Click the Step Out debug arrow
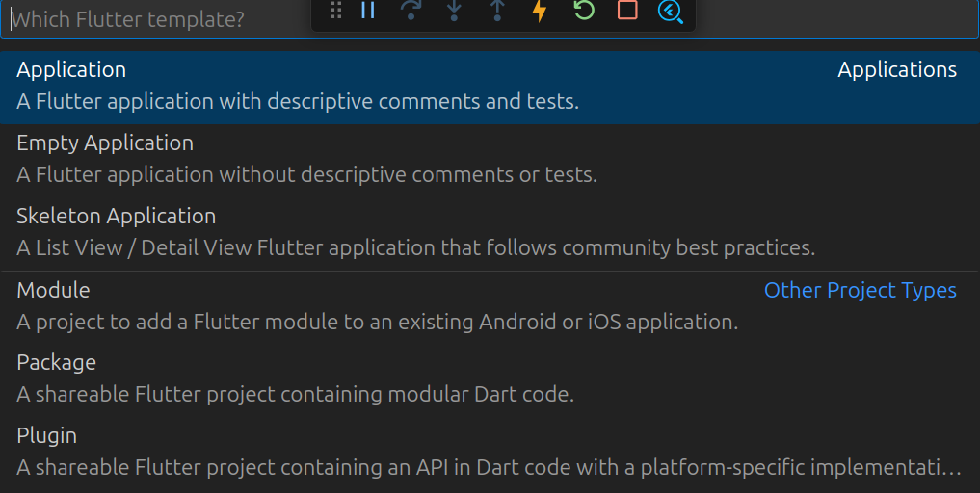This screenshot has height=493, width=980. click(x=497, y=10)
